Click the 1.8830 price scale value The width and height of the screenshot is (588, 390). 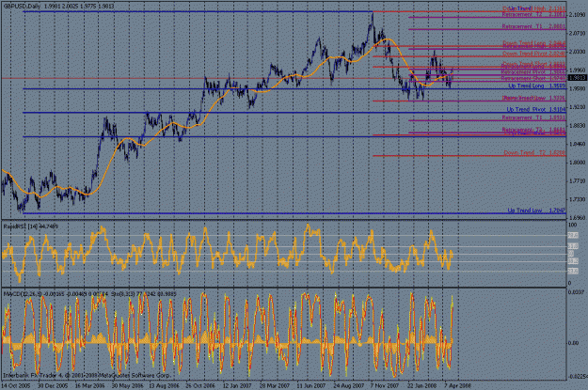pyautogui.click(x=577, y=126)
